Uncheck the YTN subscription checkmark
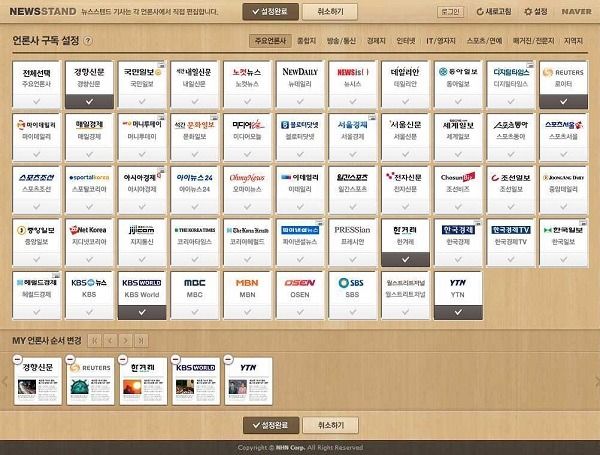The image size is (600, 455). coord(458,312)
